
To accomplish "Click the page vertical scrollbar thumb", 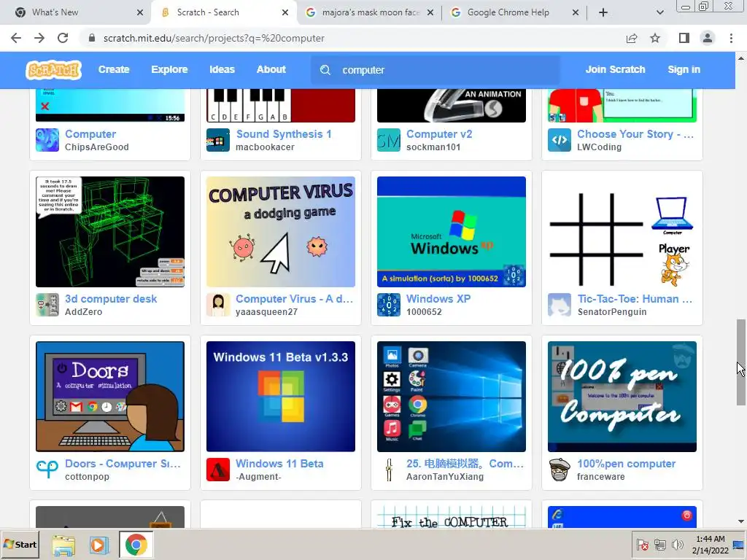I will point(741,362).
